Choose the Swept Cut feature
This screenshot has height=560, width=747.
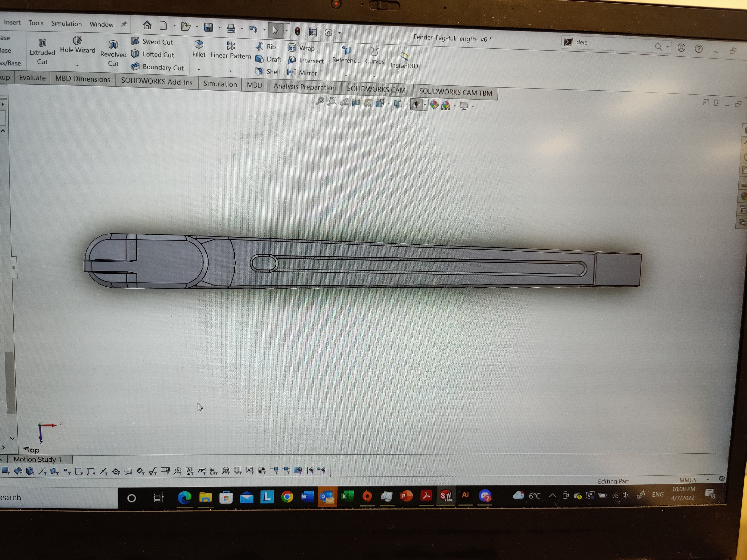click(x=152, y=42)
